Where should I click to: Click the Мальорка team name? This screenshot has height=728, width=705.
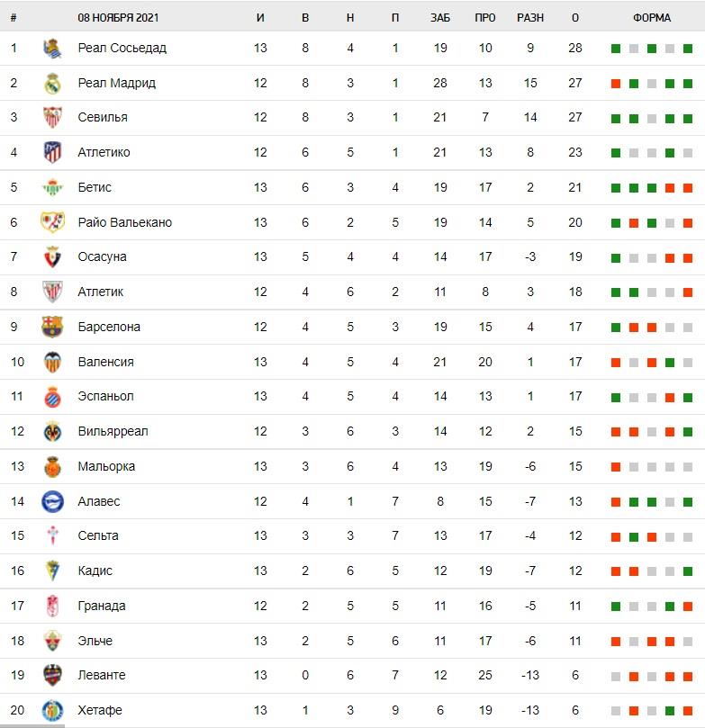pos(106,467)
